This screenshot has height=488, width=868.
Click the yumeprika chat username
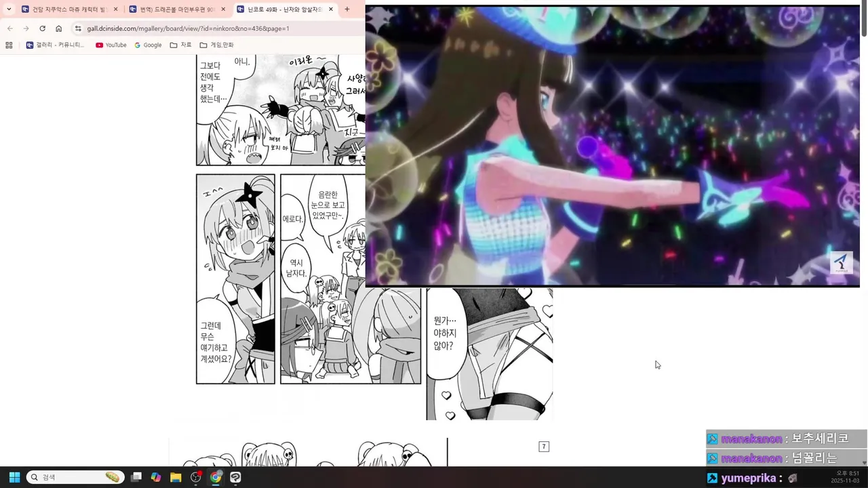coord(749,478)
